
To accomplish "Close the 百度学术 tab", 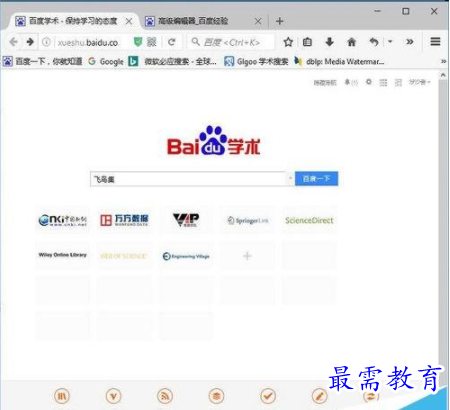I will (129, 22).
